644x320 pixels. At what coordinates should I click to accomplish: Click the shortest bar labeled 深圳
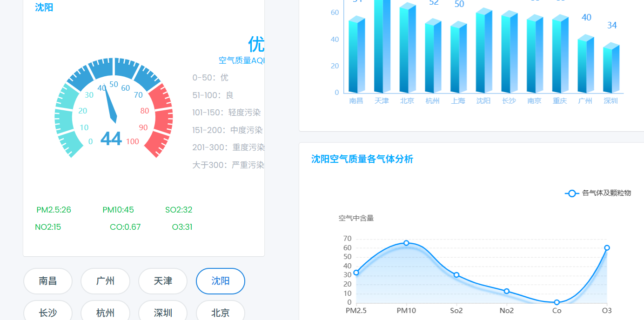610,70
